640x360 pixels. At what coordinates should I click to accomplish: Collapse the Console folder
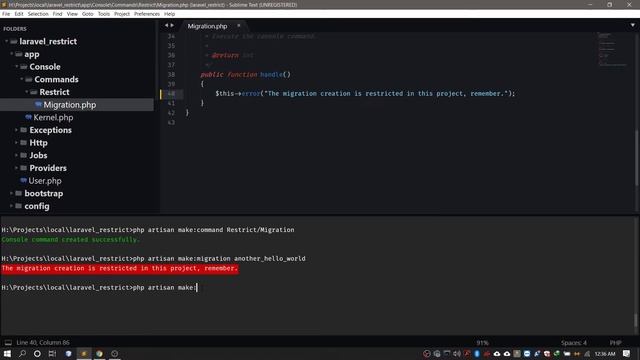coord(17,67)
